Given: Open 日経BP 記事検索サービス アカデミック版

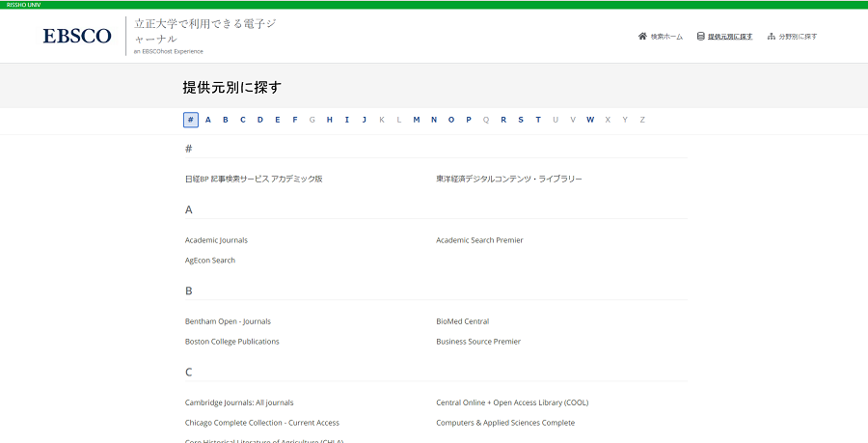Looking at the screenshot, I should (x=254, y=180).
